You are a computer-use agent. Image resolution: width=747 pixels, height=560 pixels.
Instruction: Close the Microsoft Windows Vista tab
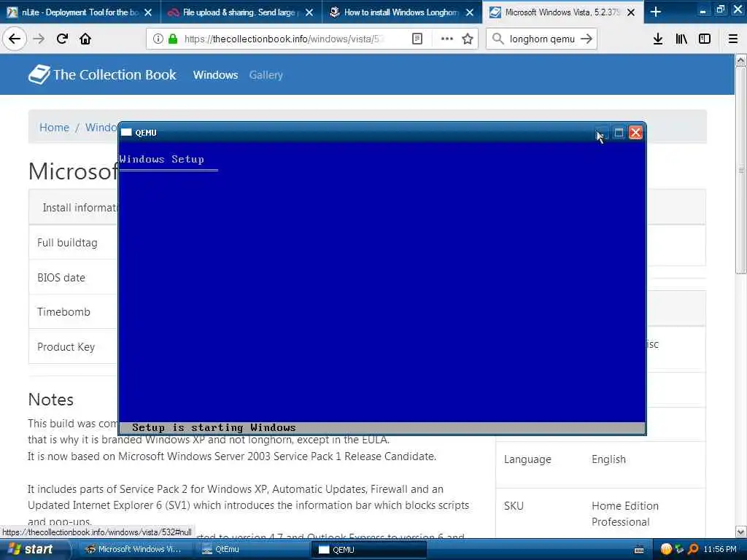631,12
